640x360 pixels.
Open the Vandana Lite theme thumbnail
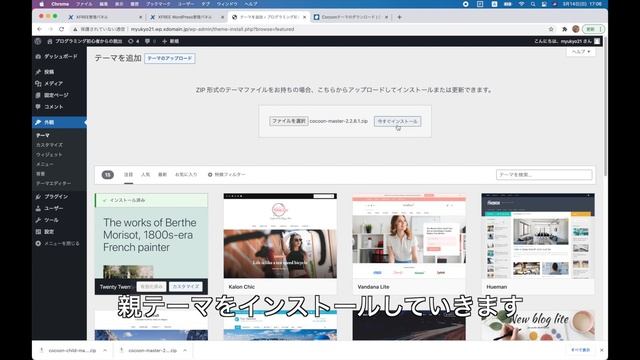point(409,236)
